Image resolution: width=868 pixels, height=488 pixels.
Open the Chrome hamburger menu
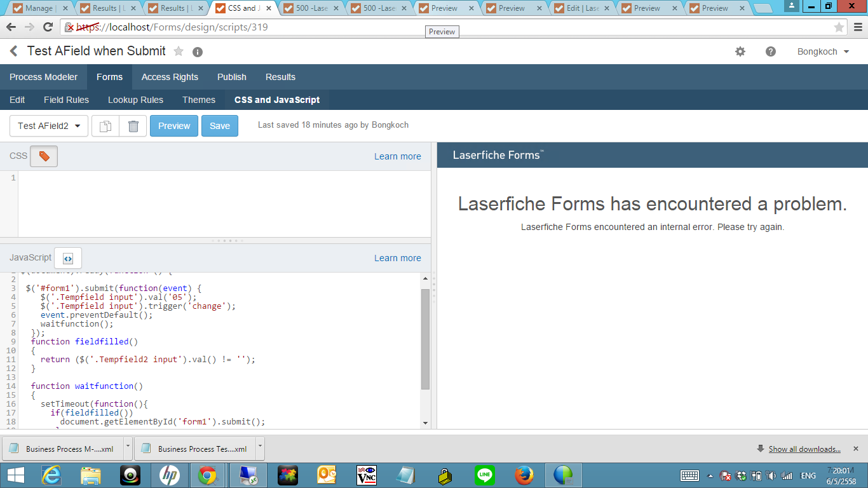[x=857, y=27]
